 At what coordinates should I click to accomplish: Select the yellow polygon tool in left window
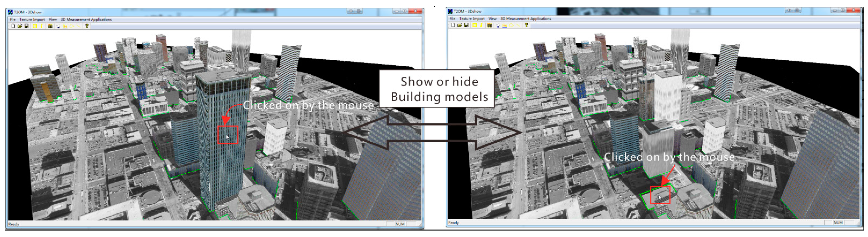(x=72, y=26)
